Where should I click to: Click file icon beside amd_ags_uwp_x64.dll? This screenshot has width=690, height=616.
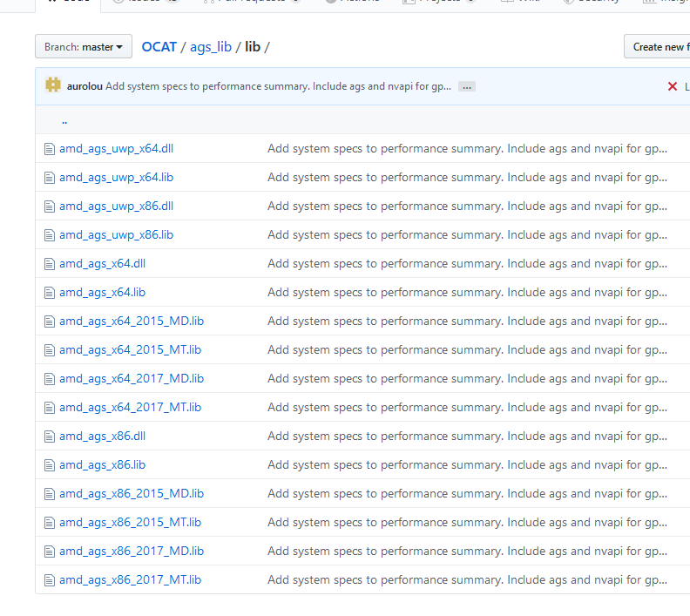(50, 149)
